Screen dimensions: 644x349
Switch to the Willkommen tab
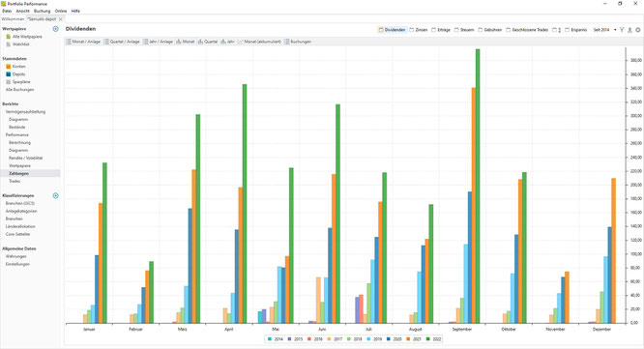click(x=13, y=19)
